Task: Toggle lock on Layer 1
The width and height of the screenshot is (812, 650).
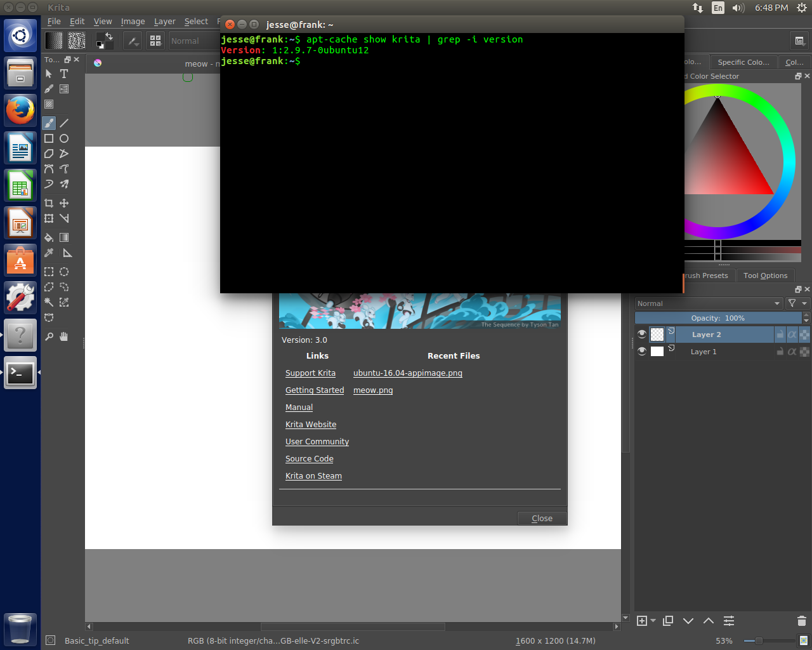Action: [780, 351]
